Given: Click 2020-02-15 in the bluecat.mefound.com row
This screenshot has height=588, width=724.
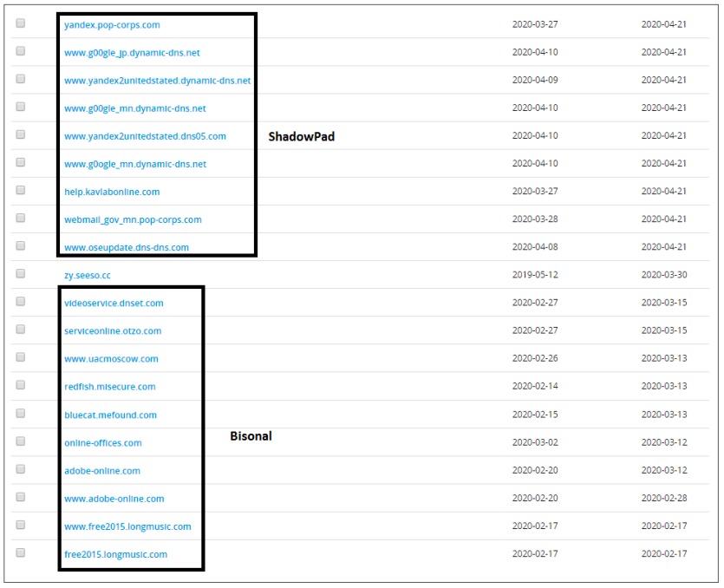Looking at the screenshot, I should point(535,415).
